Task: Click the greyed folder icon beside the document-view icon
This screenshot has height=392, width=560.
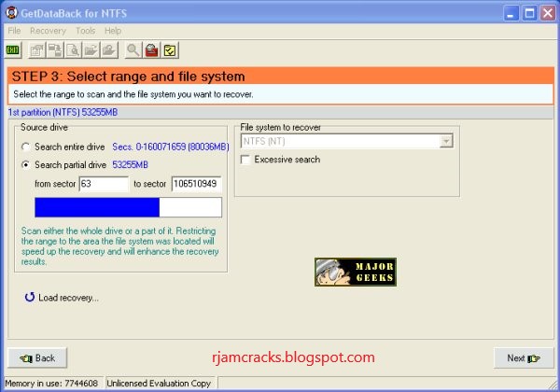Action: pos(91,50)
